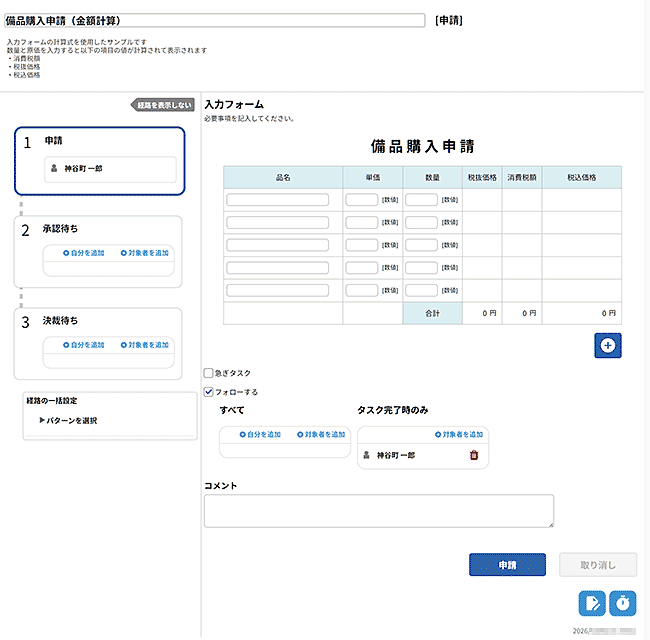The width and height of the screenshot is (650, 640).
Task: Open the draft save document icon
Action: coord(592,603)
